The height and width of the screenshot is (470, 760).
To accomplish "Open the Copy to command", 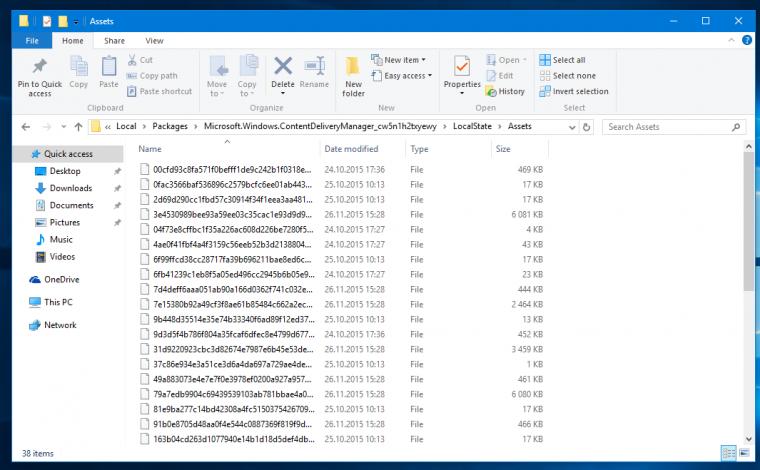I will click(x=247, y=76).
